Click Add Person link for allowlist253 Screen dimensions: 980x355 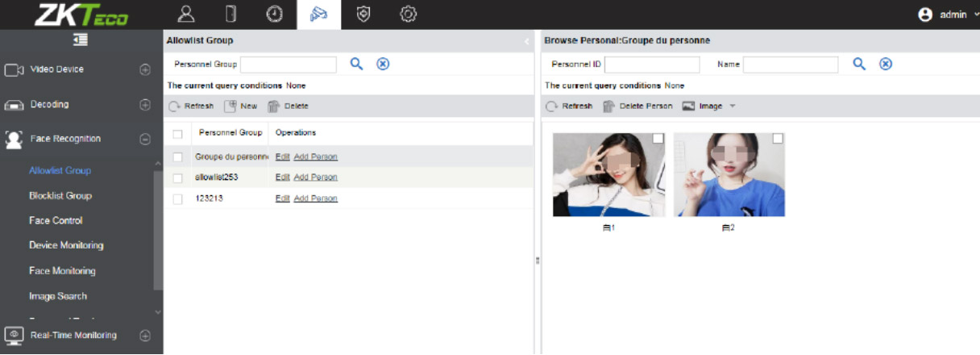point(315,177)
